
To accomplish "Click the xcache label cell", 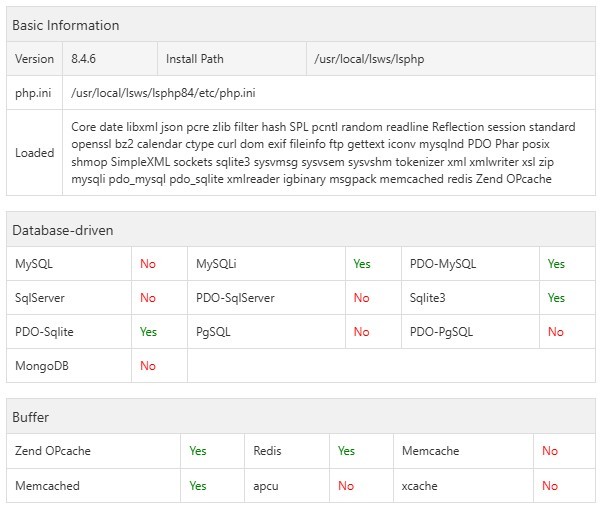I will (x=420, y=486).
